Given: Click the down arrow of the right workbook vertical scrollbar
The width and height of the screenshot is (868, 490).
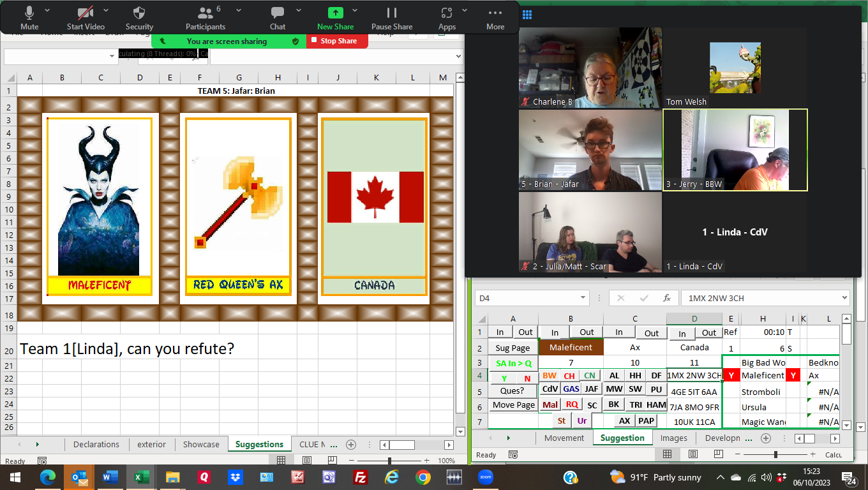Looking at the screenshot, I should pyautogui.click(x=846, y=425).
